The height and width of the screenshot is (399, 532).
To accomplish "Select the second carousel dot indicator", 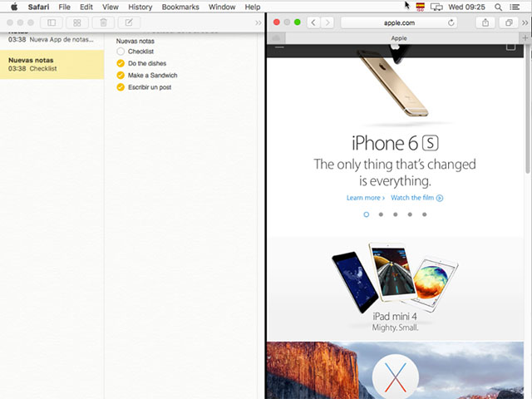I will (381, 214).
